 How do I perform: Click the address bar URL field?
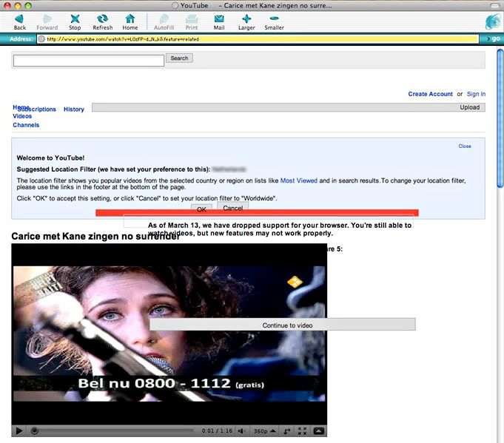[x=258, y=39]
